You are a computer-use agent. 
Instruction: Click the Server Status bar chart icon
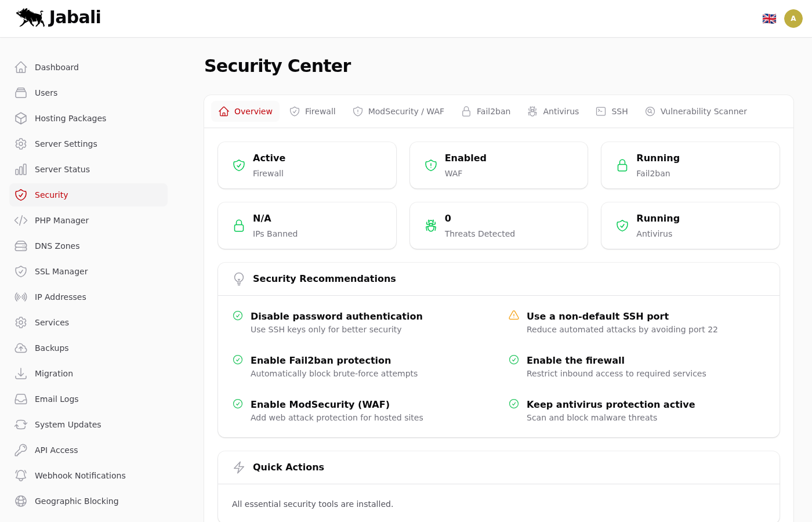point(21,169)
